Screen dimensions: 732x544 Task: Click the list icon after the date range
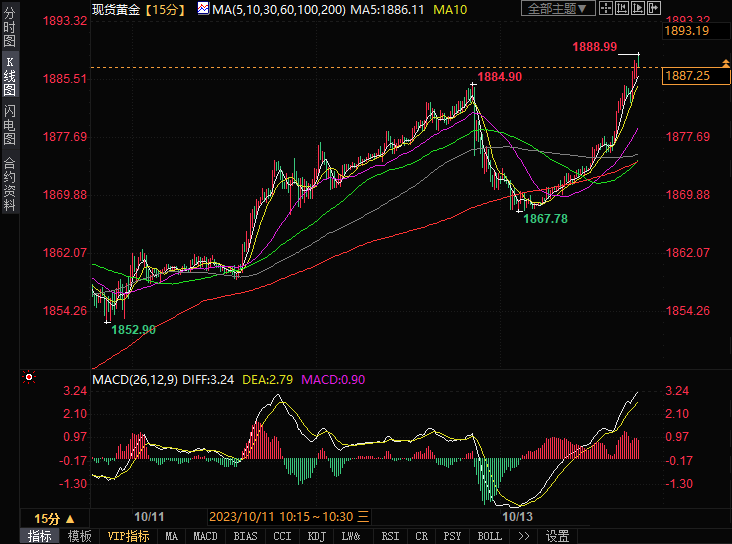coord(364,517)
